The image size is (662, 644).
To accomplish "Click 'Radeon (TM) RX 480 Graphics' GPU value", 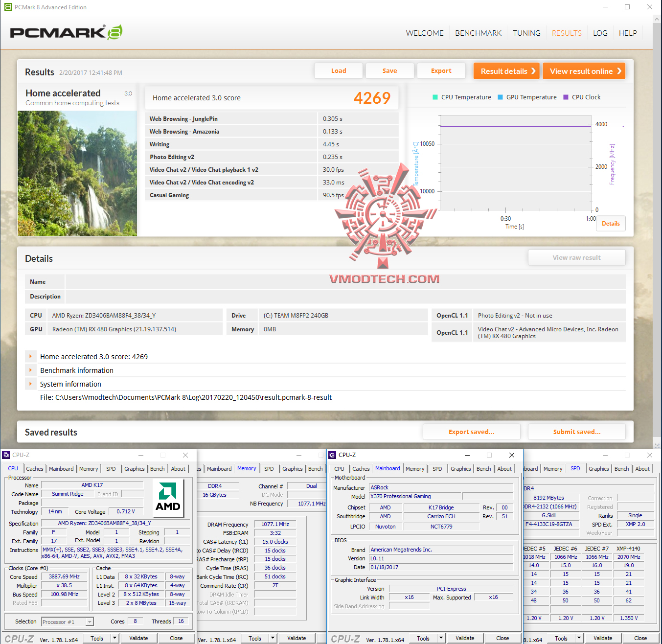I will click(x=114, y=329).
